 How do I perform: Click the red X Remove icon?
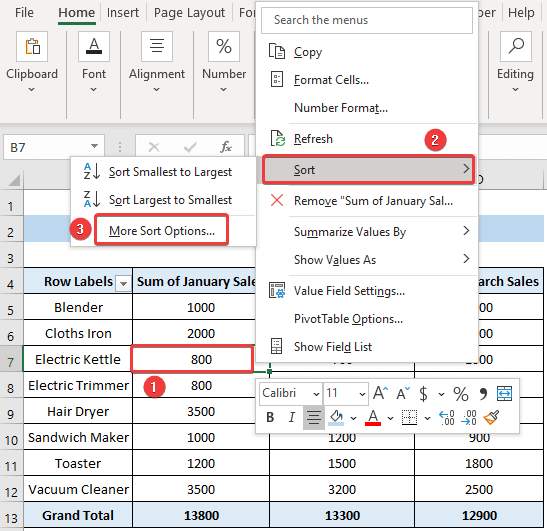click(277, 200)
